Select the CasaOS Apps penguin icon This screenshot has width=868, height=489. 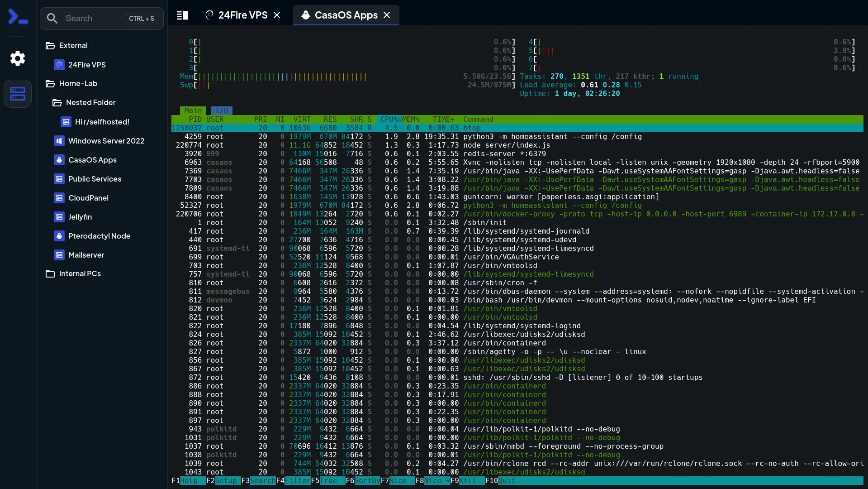pos(59,160)
